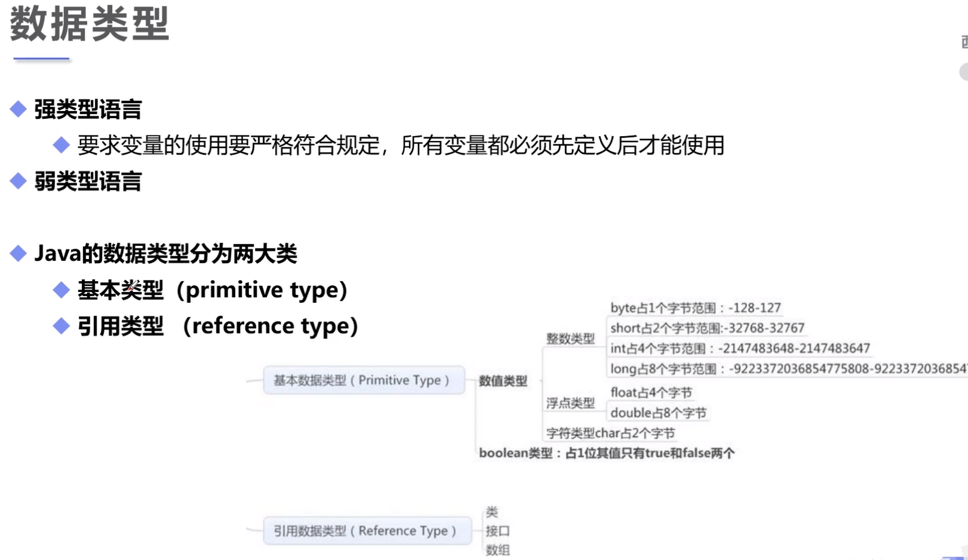
Task: Select the "弱类型语言" bullet heading
Action: pyautogui.click(x=88, y=181)
